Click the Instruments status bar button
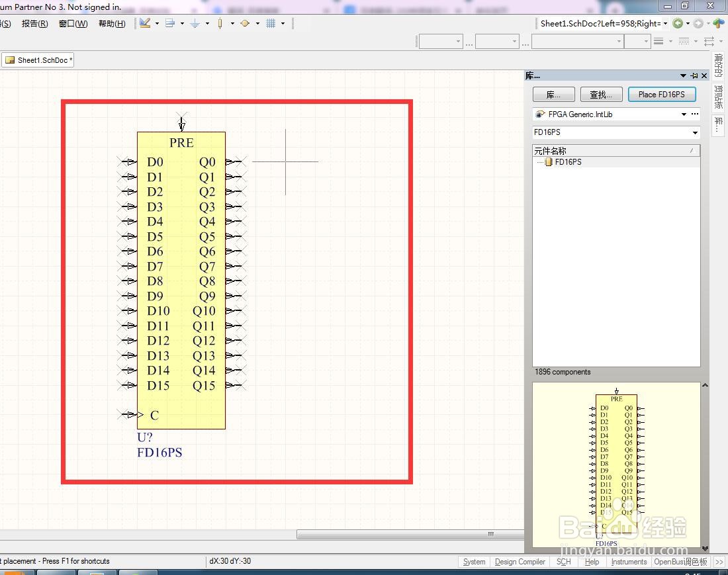Image resolution: width=728 pixels, height=575 pixels. pyautogui.click(x=629, y=562)
